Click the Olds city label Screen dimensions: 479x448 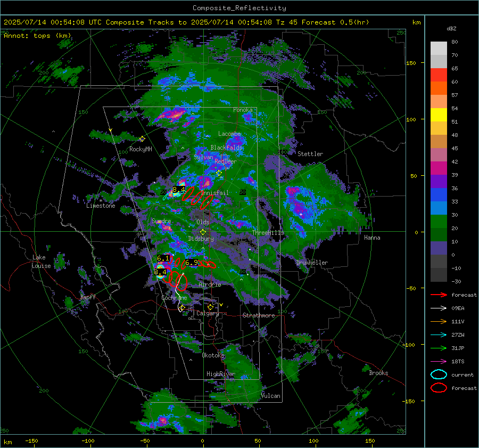(203, 222)
